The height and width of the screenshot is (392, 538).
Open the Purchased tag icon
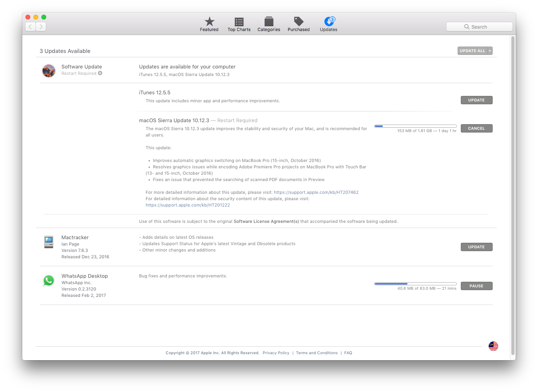point(299,21)
